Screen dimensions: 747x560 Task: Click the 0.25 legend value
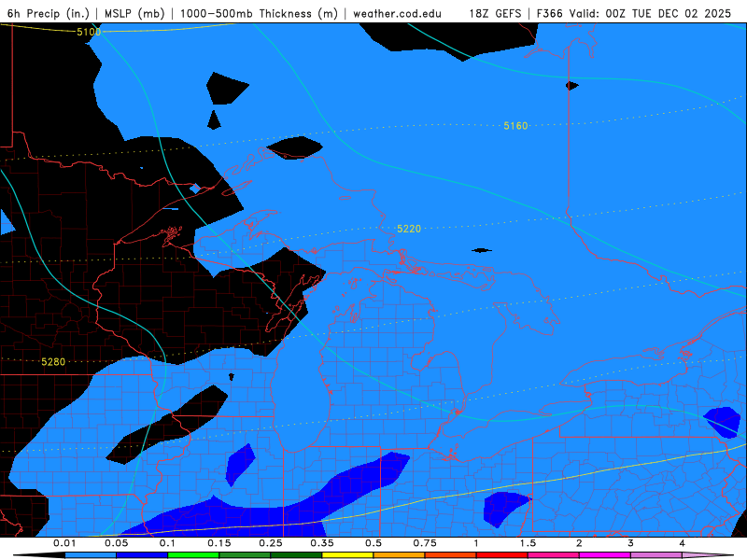(271, 543)
